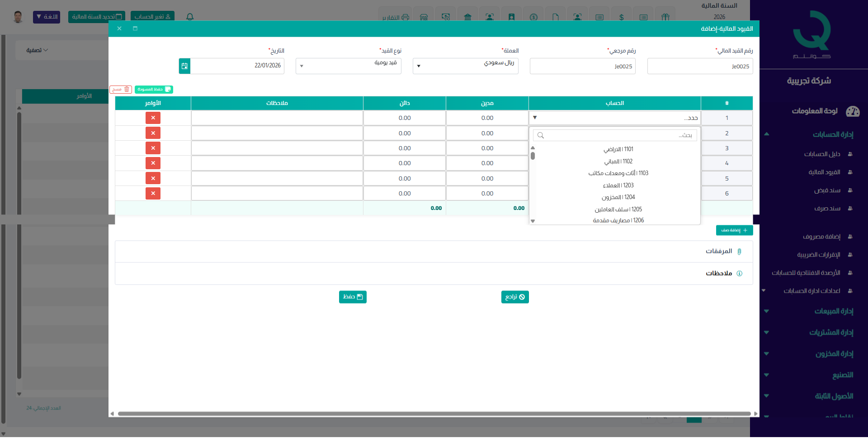Select القيود المالية icon in the sidebar

coord(850,172)
